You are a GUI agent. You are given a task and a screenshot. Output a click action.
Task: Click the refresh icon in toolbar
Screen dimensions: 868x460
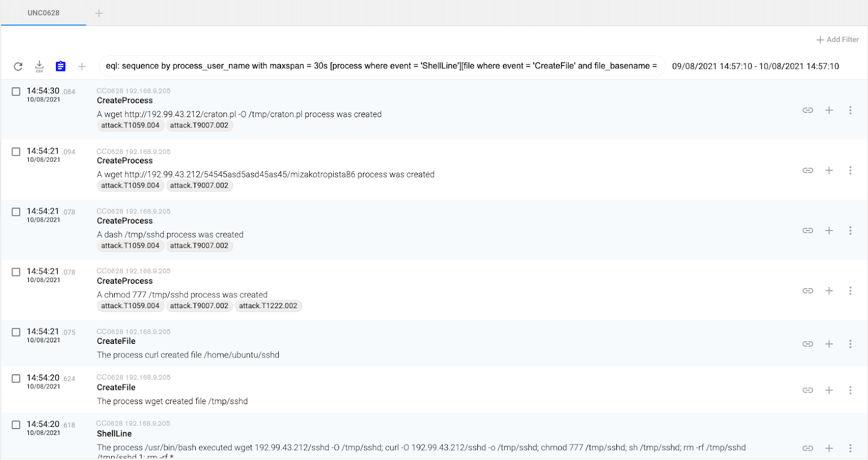click(18, 66)
